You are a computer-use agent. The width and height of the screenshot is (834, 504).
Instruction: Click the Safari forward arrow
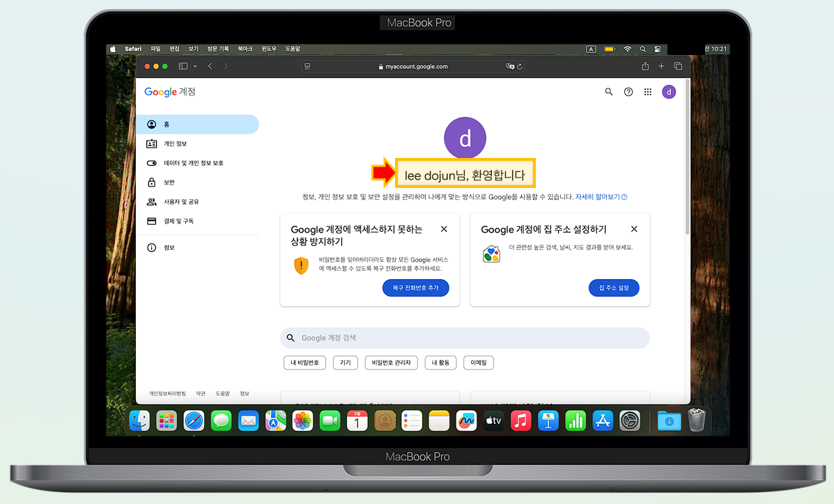click(226, 66)
